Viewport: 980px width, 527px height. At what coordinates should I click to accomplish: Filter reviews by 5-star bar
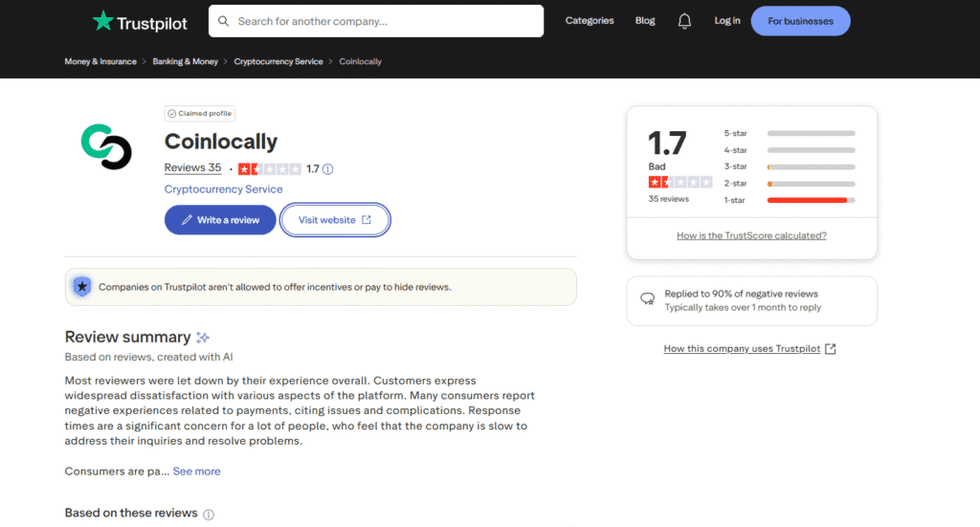pyautogui.click(x=811, y=133)
